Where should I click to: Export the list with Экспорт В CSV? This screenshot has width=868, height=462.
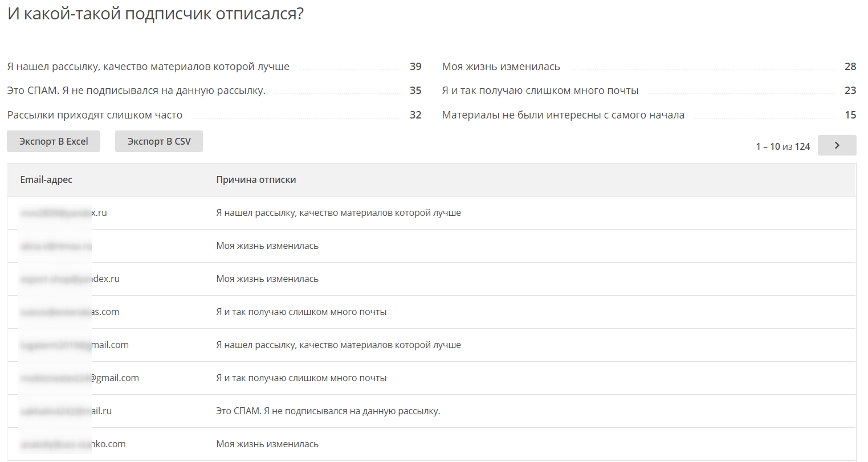pyautogui.click(x=159, y=141)
